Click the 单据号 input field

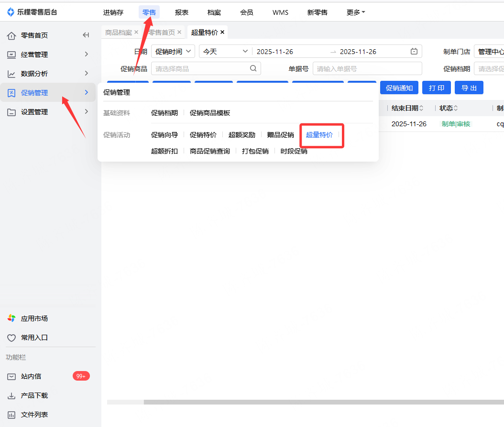367,68
